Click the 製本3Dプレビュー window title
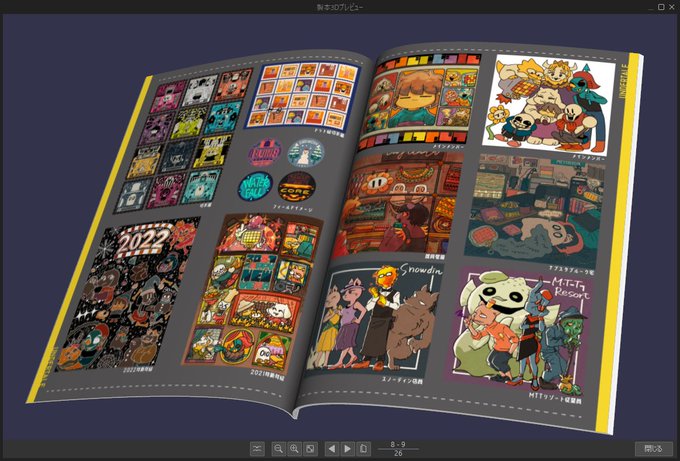 pyautogui.click(x=340, y=7)
